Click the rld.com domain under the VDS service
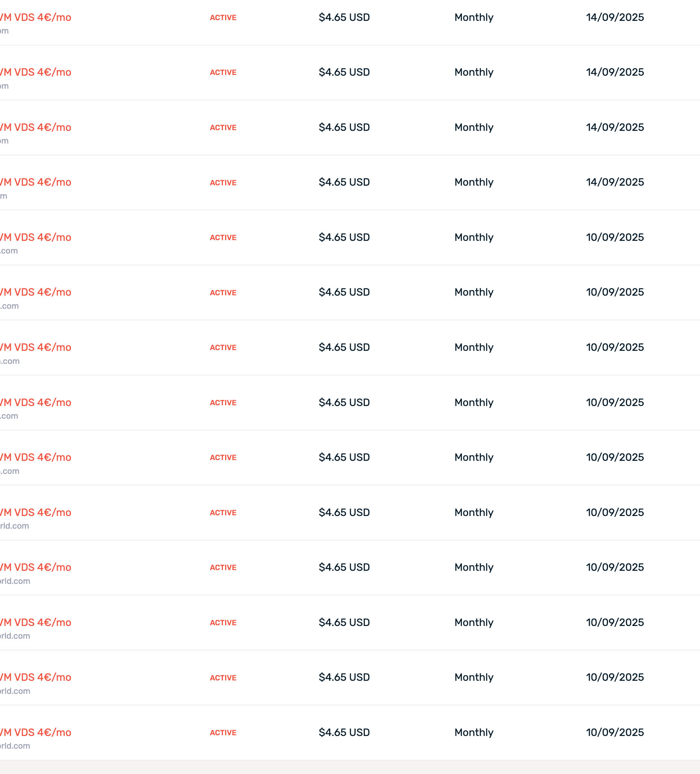 point(15,526)
